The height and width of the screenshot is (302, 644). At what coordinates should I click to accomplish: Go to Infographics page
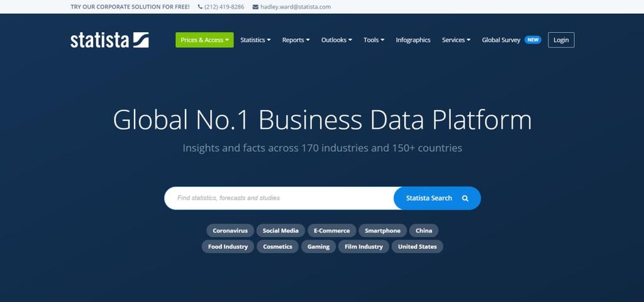pos(413,40)
